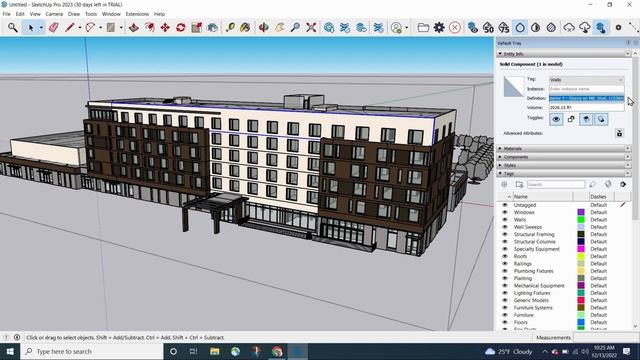640x360 pixels.
Task: Click the half-filled droplet toolbar icon
Action: pyautogui.click(x=536, y=27)
